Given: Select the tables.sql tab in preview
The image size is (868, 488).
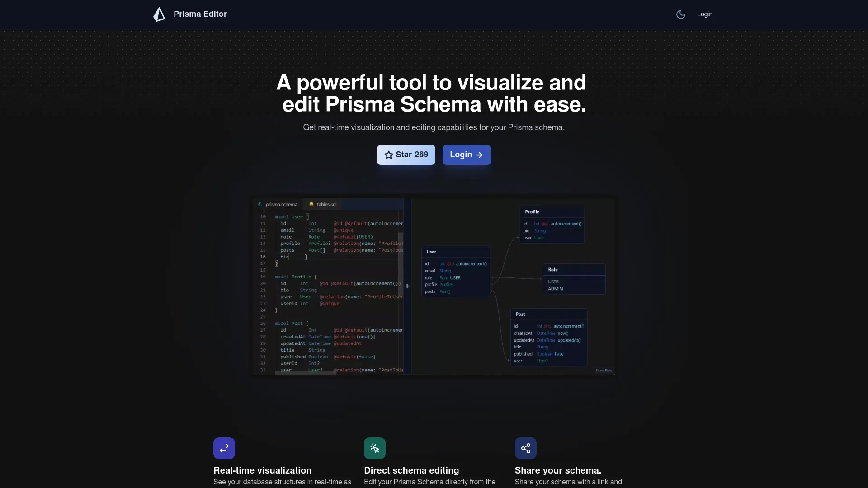Looking at the screenshot, I should click(323, 205).
